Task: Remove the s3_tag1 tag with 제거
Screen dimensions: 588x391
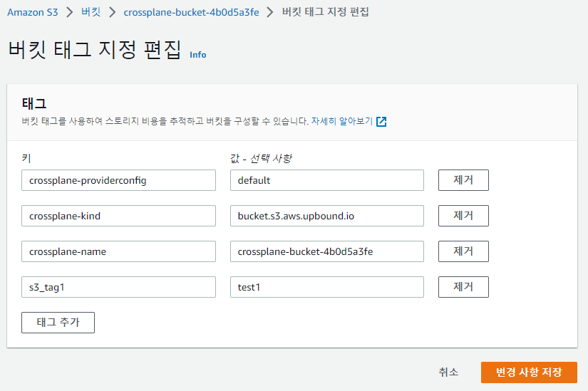Action: click(463, 287)
